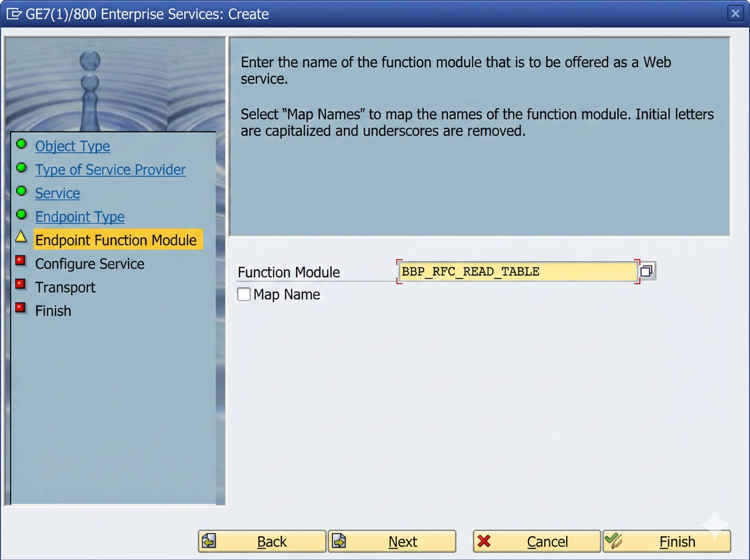Click the green checkmark Finish icon

(x=613, y=540)
